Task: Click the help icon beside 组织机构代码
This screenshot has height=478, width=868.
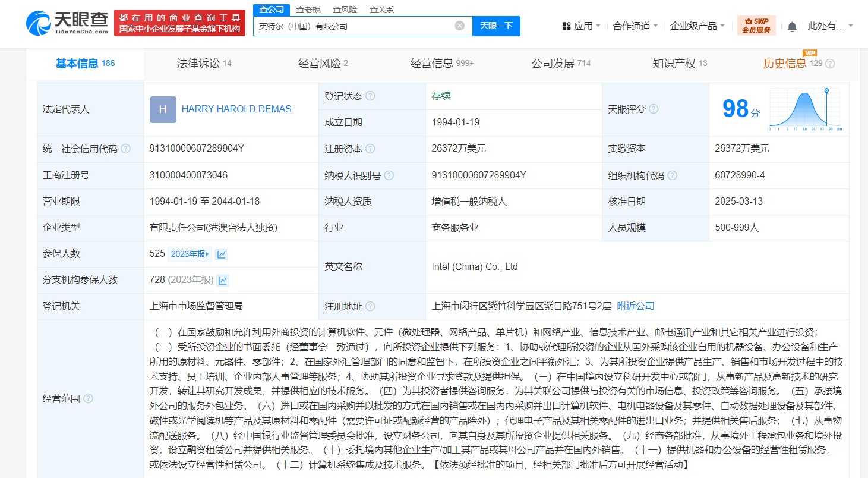Action: pos(673,175)
